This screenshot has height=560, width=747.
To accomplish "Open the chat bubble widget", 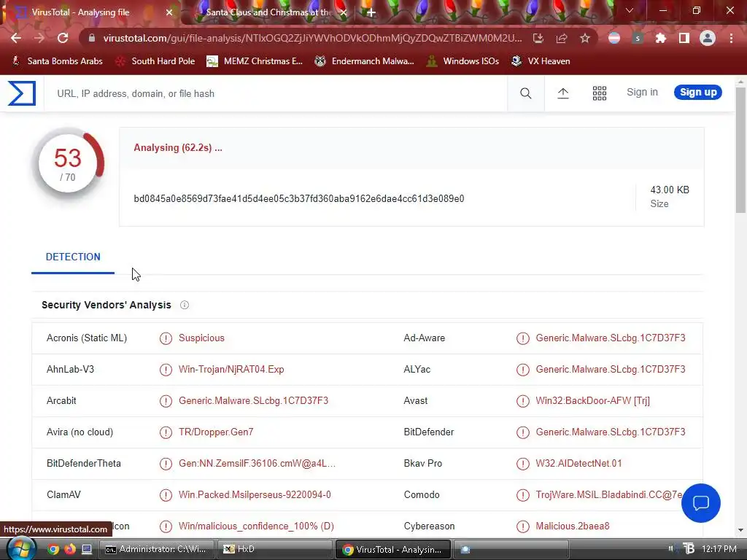I will pos(700,503).
